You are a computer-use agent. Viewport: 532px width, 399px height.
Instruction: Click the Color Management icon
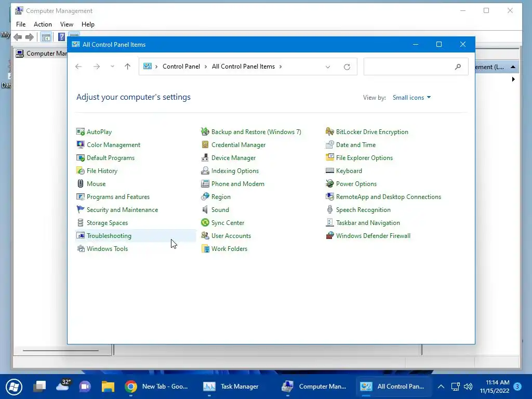tap(81, 145)
